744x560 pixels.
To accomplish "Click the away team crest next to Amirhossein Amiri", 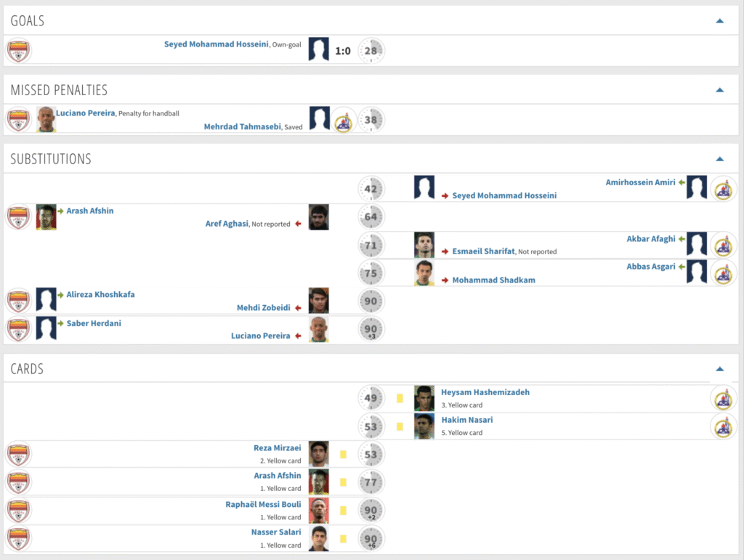I will click(x=723, y=189).
